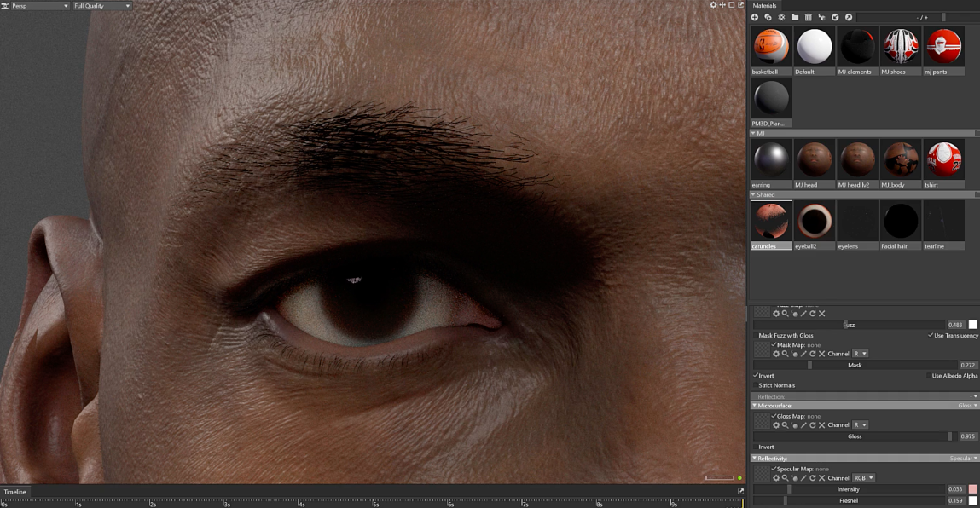Open the Specular Map channel RGB dropdown
The width and height of the screenshot is (980, 508).
(863, 478)
